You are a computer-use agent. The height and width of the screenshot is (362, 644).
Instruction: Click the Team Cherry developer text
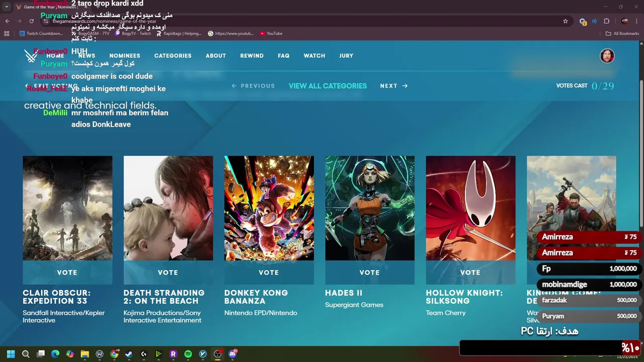pos(446,313)
